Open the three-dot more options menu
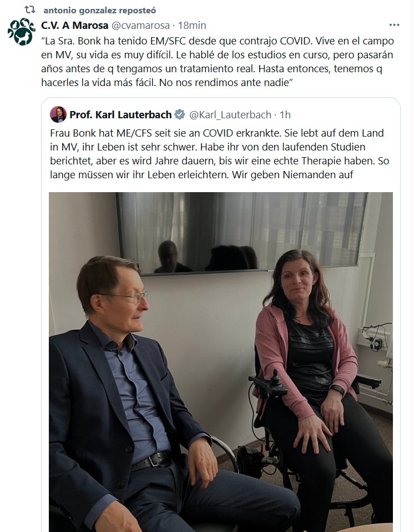This screenshot has height=532, width=414. pos(394,25)
